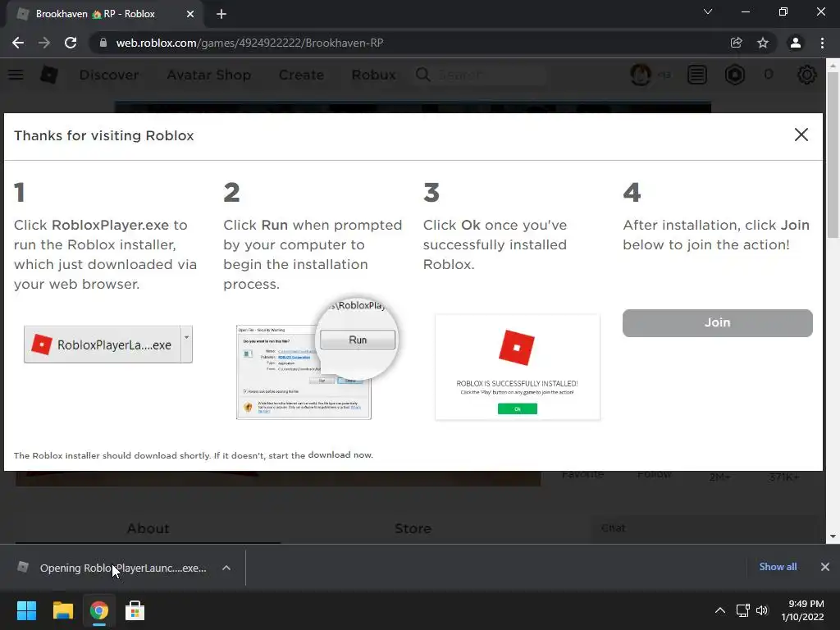Screen dimensions: 840x630
Task: Open the Chrome profile icon
Action: click(796, 43)
